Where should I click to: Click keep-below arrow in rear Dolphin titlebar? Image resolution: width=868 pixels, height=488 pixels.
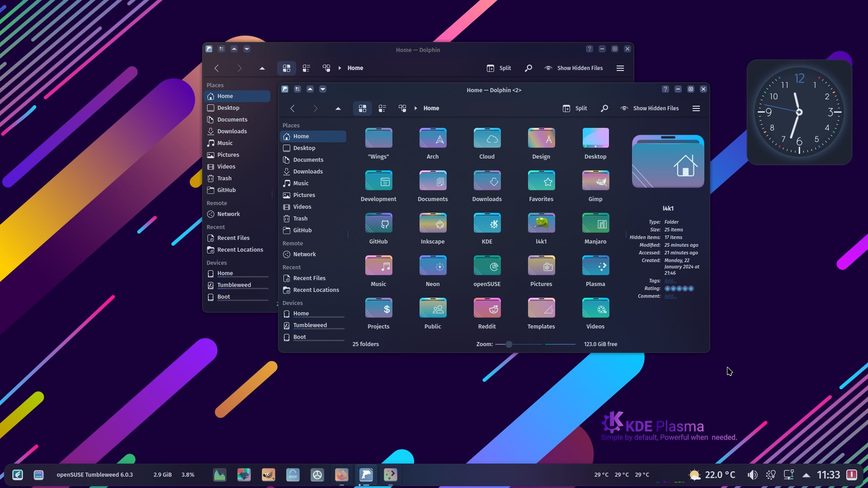click(x=247, y=49)
